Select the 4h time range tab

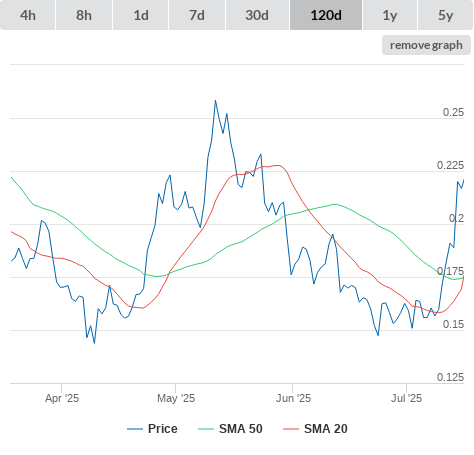pyautogui.click(x=27, y=15)
